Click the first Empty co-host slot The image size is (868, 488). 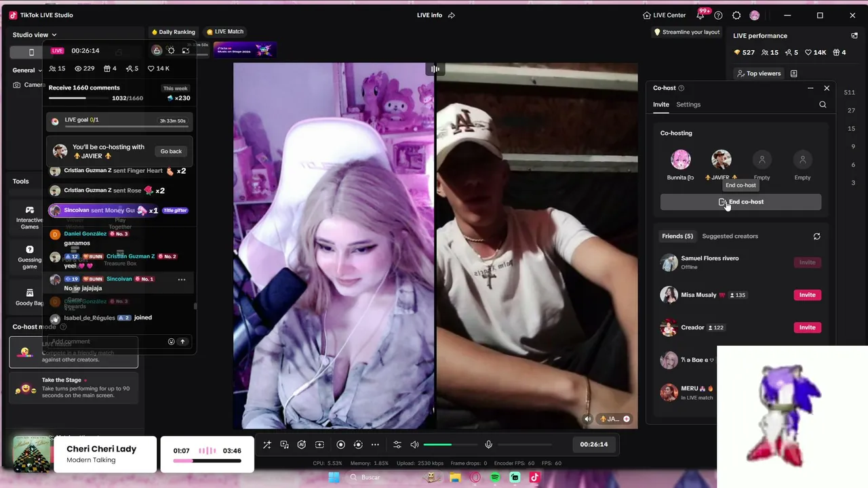762,160
